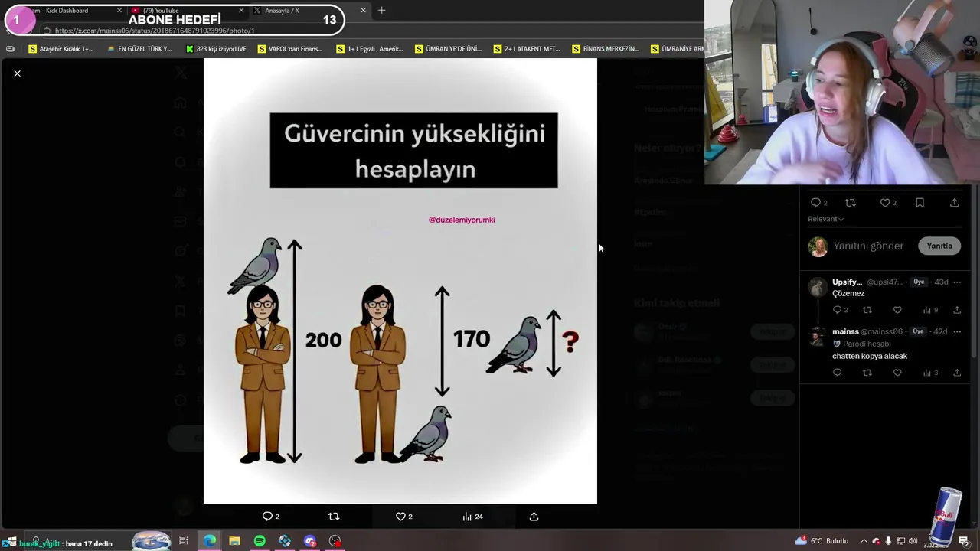Open the mainss profile name link
Screen dimensions: 980x551
[x=845, y=331]
